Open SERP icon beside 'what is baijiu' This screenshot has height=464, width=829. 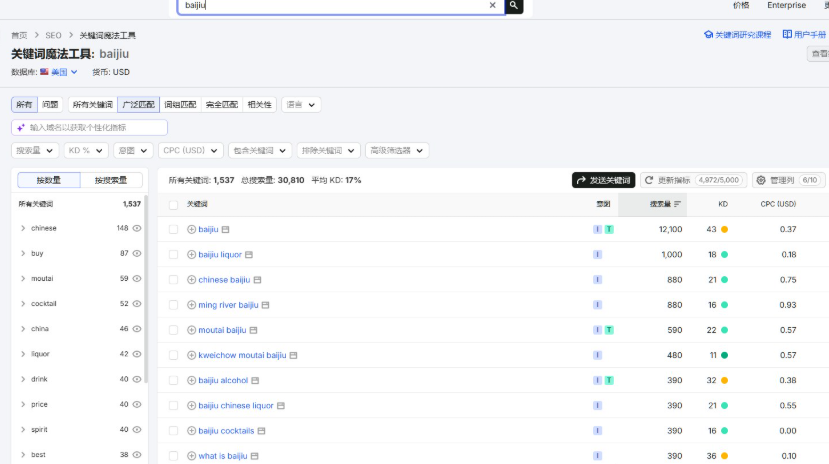point(255,456)
